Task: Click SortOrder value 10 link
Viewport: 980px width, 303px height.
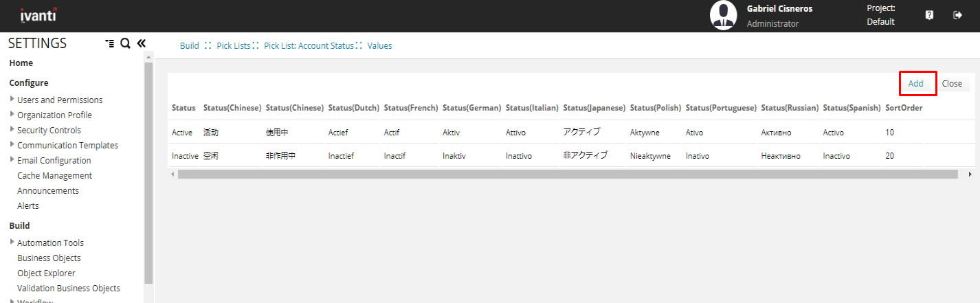Action: [x=889, y=133]
